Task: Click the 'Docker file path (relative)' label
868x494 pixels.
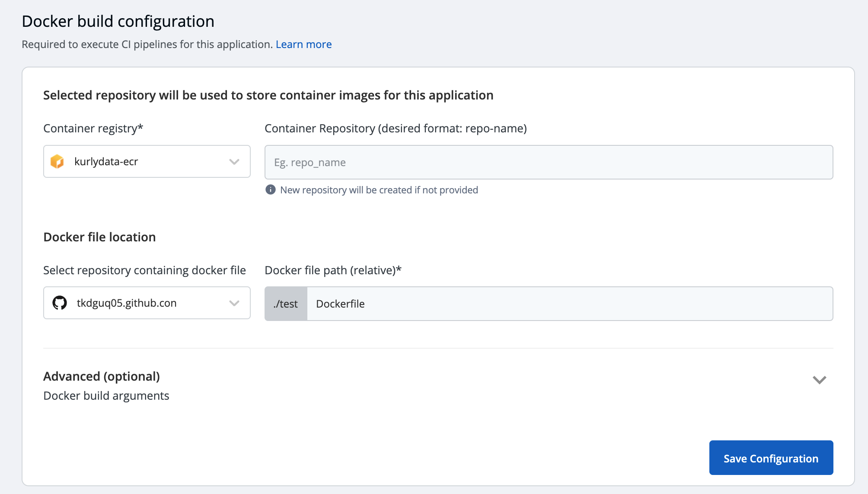Action: tap(333, 270)
